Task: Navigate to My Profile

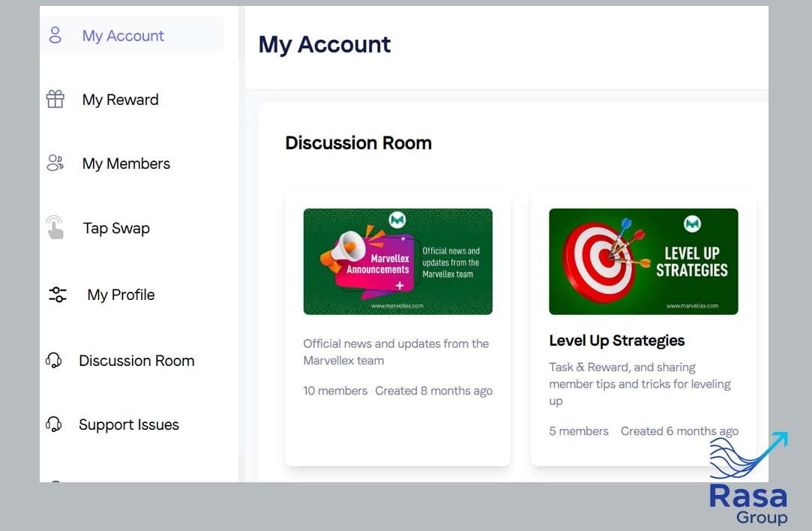Action: [121, 295]
